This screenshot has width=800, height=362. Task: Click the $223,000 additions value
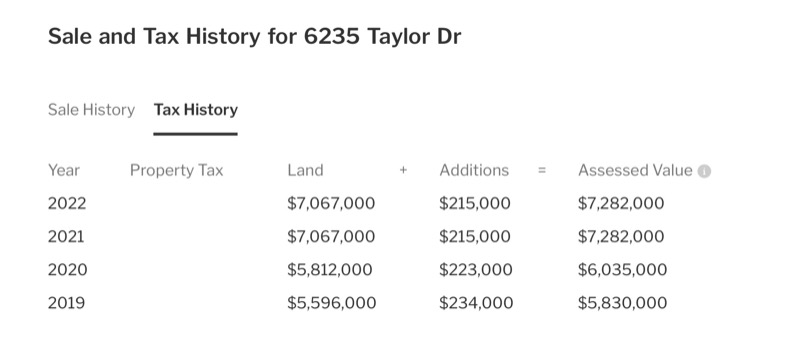coord(476,270)
